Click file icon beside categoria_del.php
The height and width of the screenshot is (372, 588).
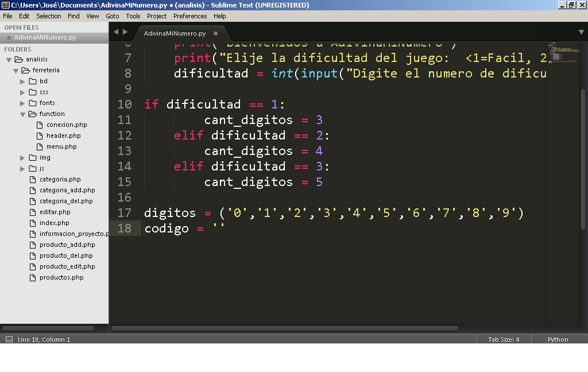coord(33,201)
